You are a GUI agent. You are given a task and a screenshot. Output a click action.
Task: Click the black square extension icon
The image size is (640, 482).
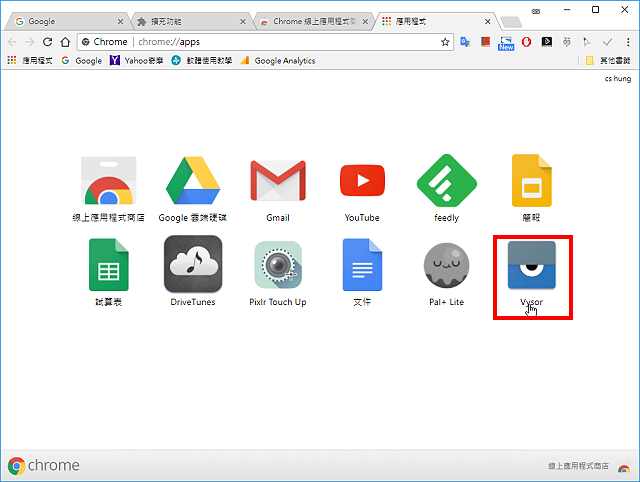click(547, 42)
